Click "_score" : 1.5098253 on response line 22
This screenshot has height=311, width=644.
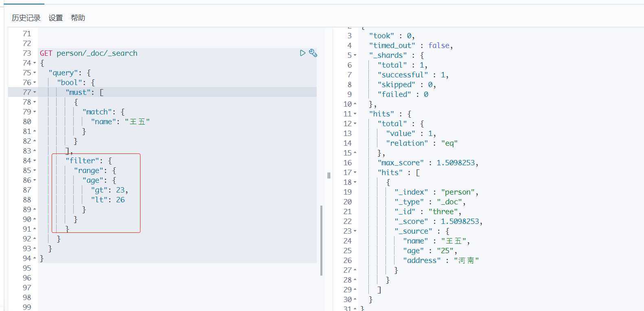point(438,221)
